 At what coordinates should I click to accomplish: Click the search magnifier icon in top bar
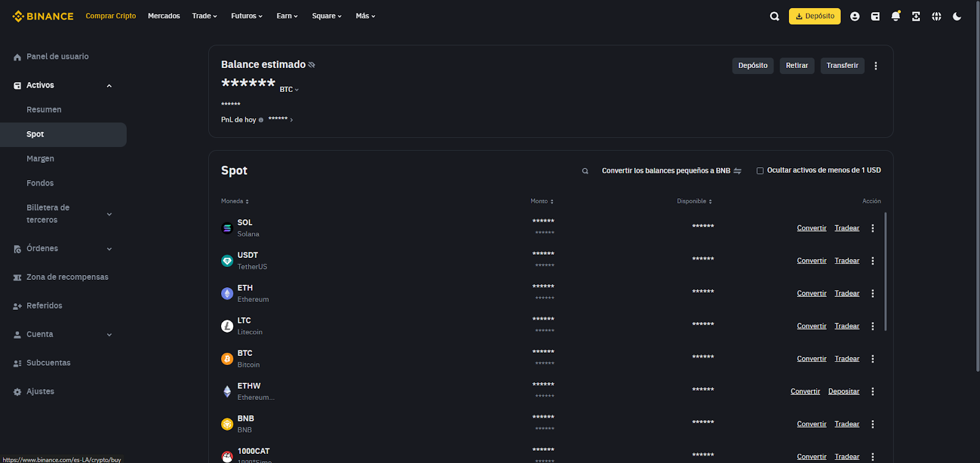(774, 17)
